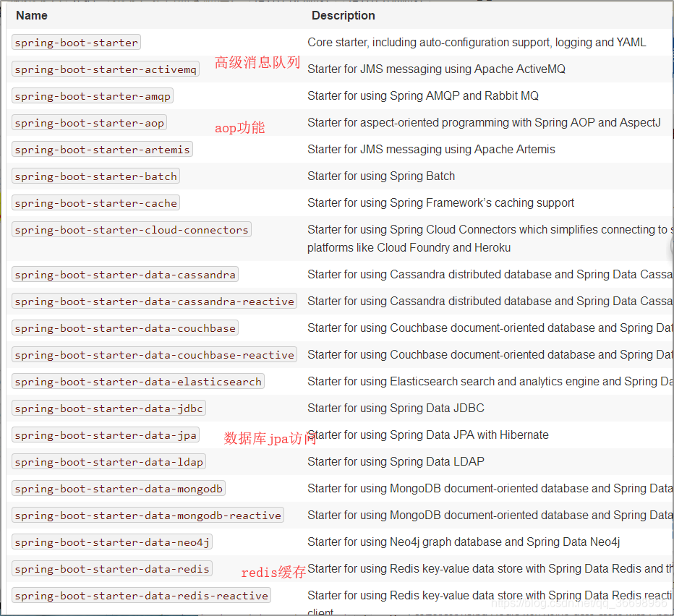Select spring-boot-starter-cache name cell
Viewport: 674px width, 616px height.
[x=95, y=202]
